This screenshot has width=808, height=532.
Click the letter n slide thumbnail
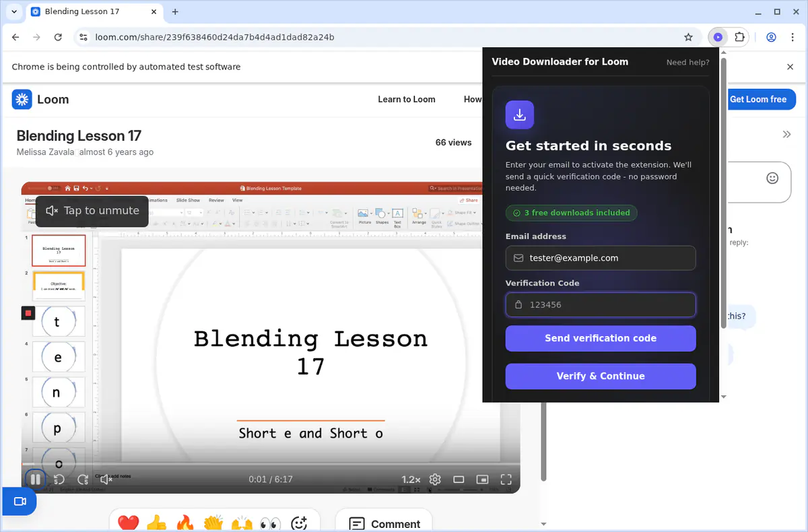pyautogui.click(x=59, y=393)
